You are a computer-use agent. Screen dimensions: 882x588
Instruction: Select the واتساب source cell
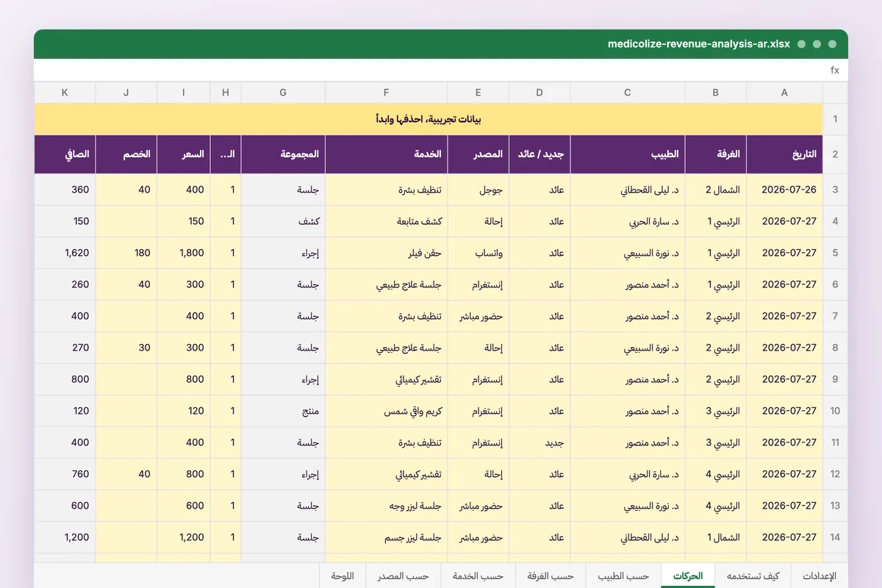click(478, 253)
